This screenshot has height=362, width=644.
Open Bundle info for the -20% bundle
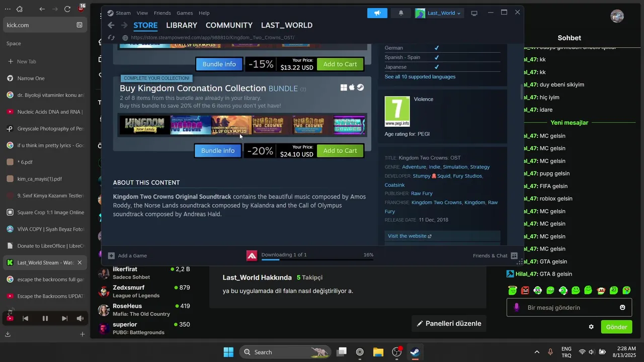(218, 150)
